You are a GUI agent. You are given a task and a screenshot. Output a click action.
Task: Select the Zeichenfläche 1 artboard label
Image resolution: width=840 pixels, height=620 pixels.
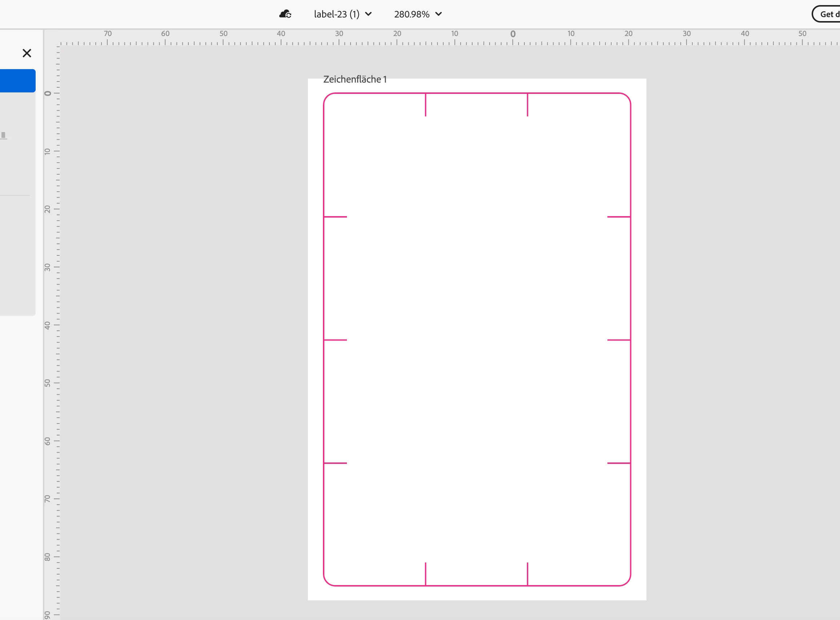355,79
